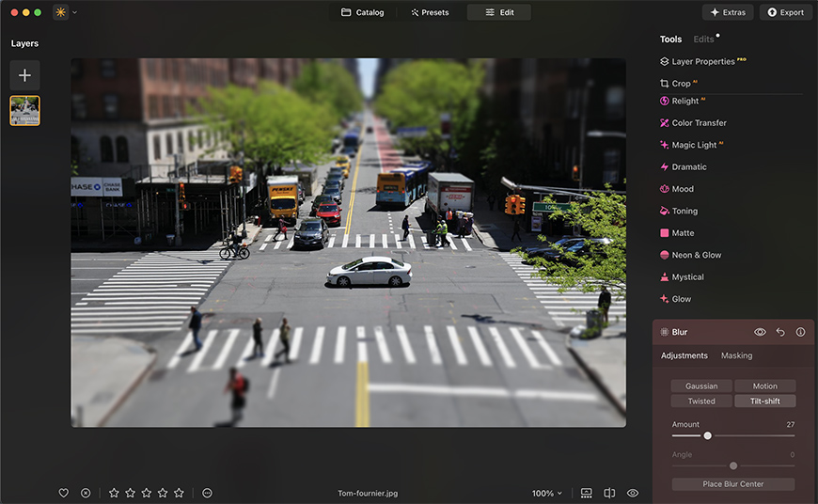This screenshot has width=818, height=504.
Task: Open the Toning tool
Action: coord(679,211)
